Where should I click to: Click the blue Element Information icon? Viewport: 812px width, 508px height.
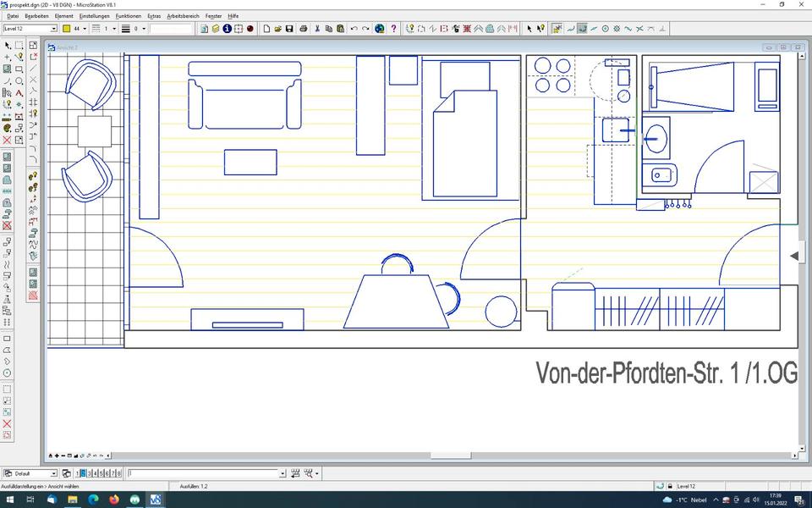(x=227, y=29)
